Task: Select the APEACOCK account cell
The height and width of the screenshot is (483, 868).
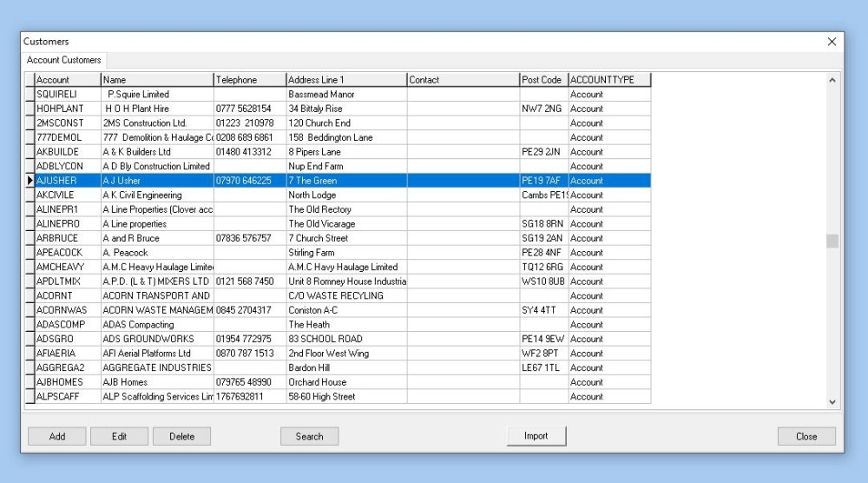Action: tap(68, 253)
